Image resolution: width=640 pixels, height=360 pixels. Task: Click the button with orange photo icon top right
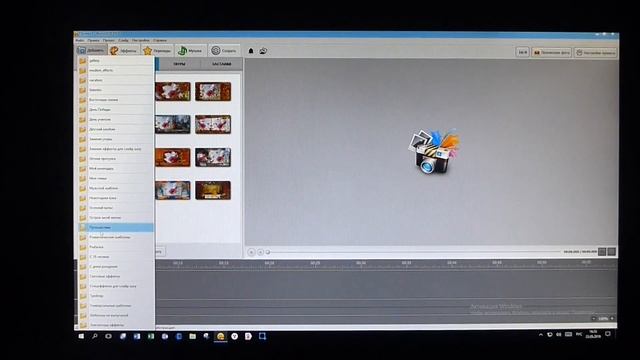[551, 52]
